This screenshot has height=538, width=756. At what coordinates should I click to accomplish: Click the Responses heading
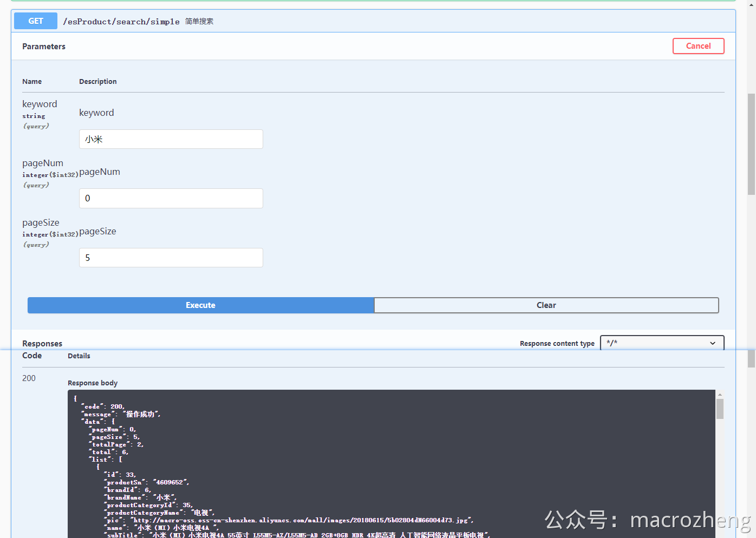click(42, 344)
